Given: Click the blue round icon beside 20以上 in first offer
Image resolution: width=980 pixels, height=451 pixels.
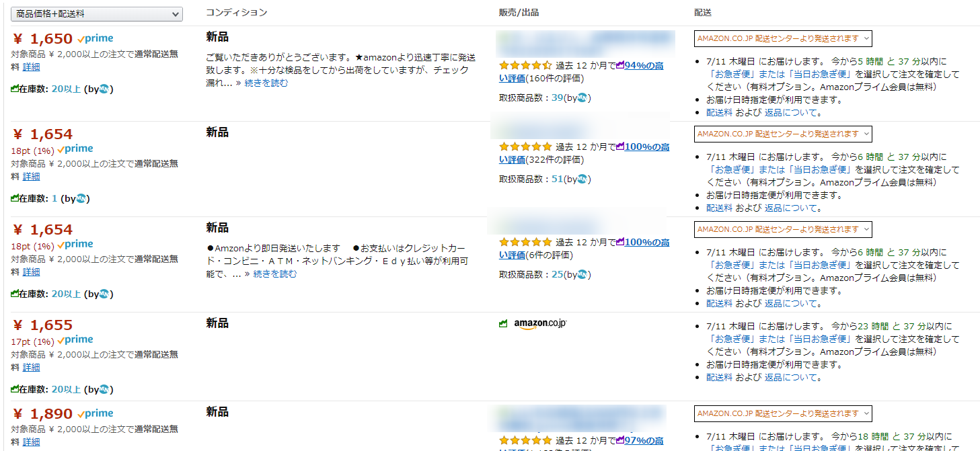Looking at the screenshot, I should pos(104,88).
